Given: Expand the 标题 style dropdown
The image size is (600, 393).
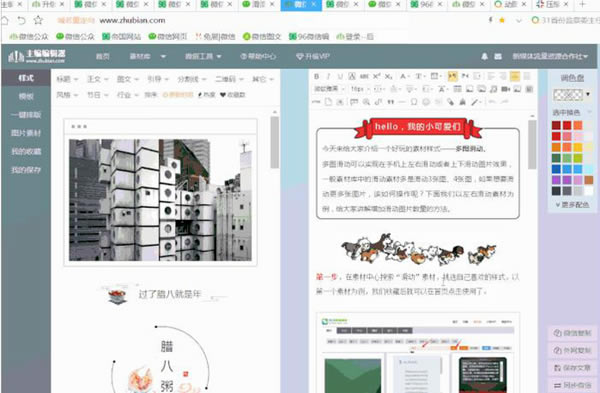Looking at the screenshot, I should 67,79.
